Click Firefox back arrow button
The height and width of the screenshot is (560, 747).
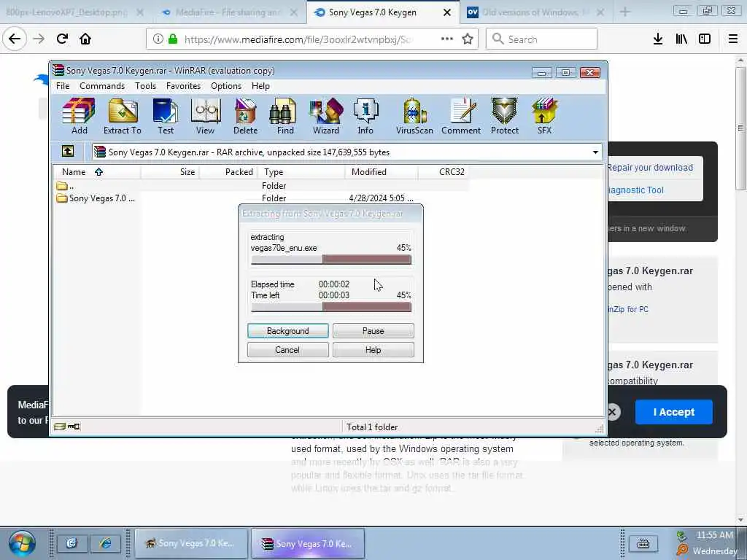pos(15,39)
